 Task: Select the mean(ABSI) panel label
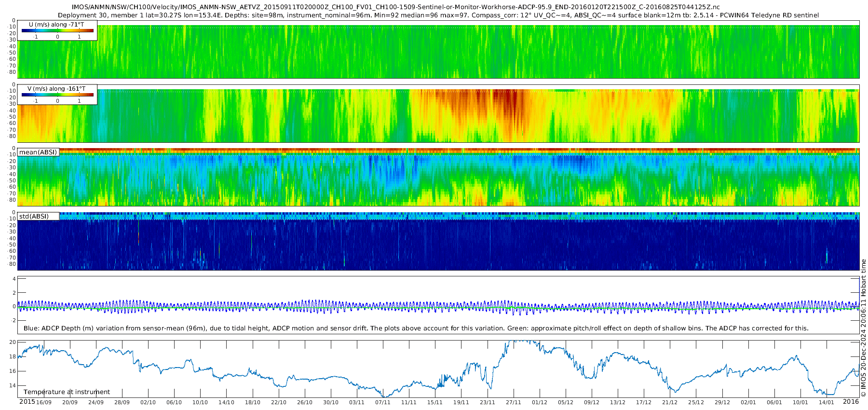pyautogui.click(x=38, y=152)
